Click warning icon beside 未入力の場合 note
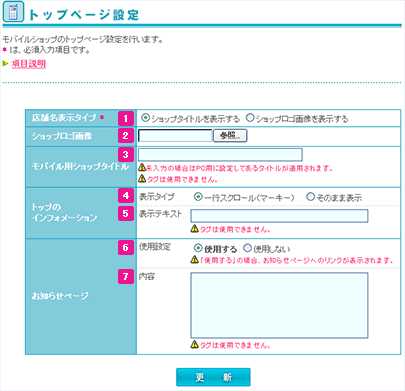Viewport: 405px width, 391px height. [x=142, y=168]
